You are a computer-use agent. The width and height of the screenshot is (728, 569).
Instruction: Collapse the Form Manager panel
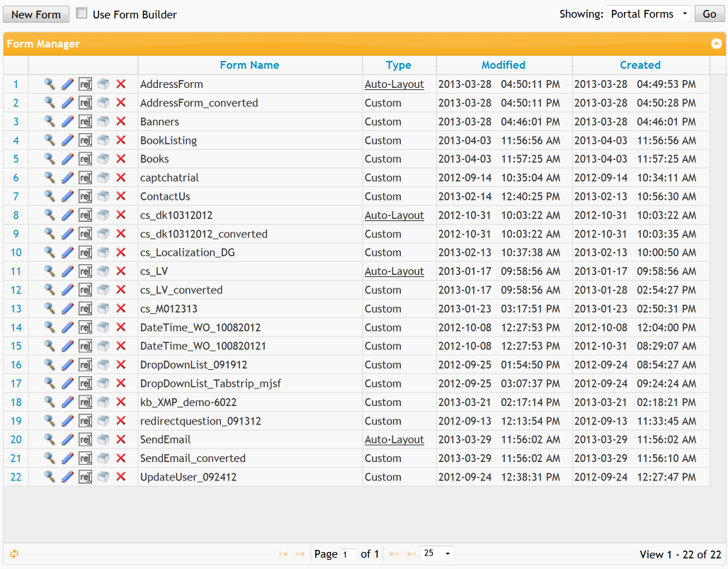click(x=717, y=44)
